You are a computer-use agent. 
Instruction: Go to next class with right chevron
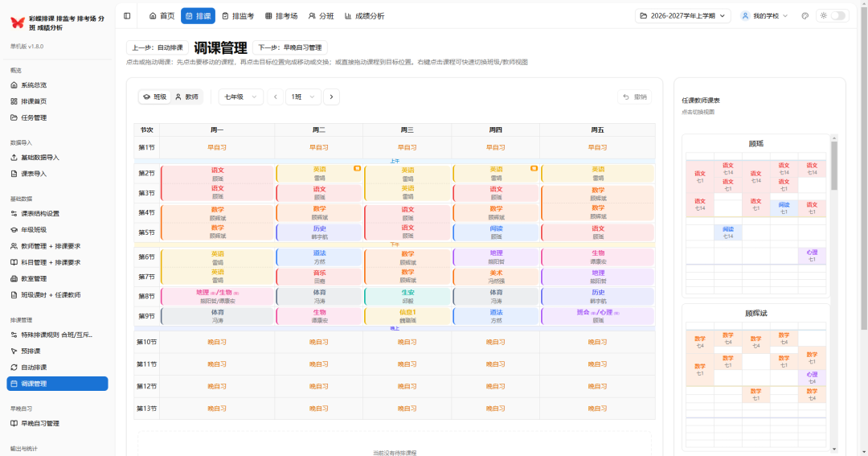point(331,97)
